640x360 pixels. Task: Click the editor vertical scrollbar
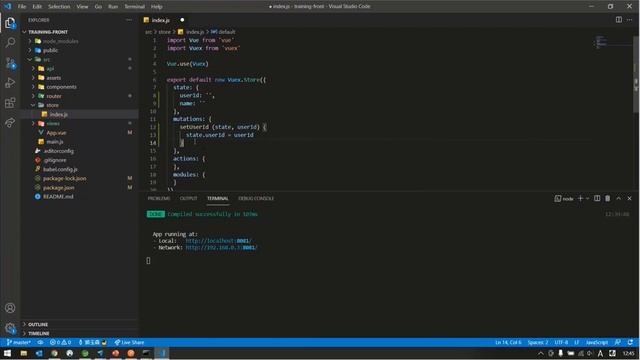pyautogui.click(x=636, y=73)
